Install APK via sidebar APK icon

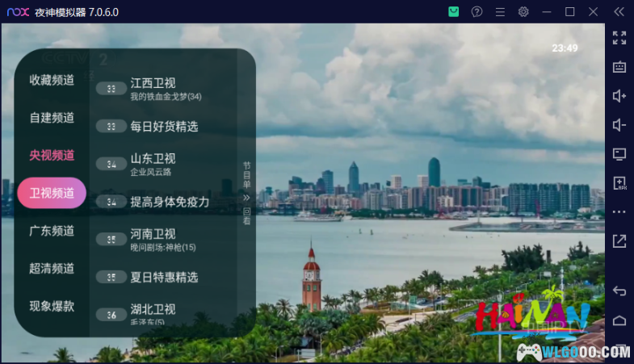(619, 183)
